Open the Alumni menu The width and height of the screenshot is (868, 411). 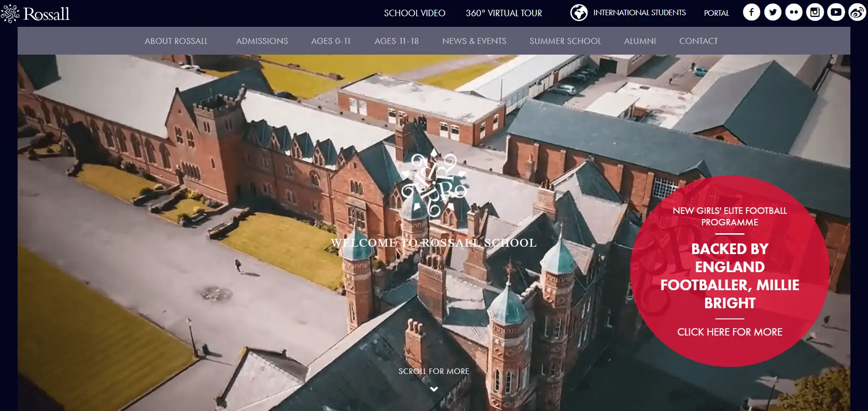640,41
